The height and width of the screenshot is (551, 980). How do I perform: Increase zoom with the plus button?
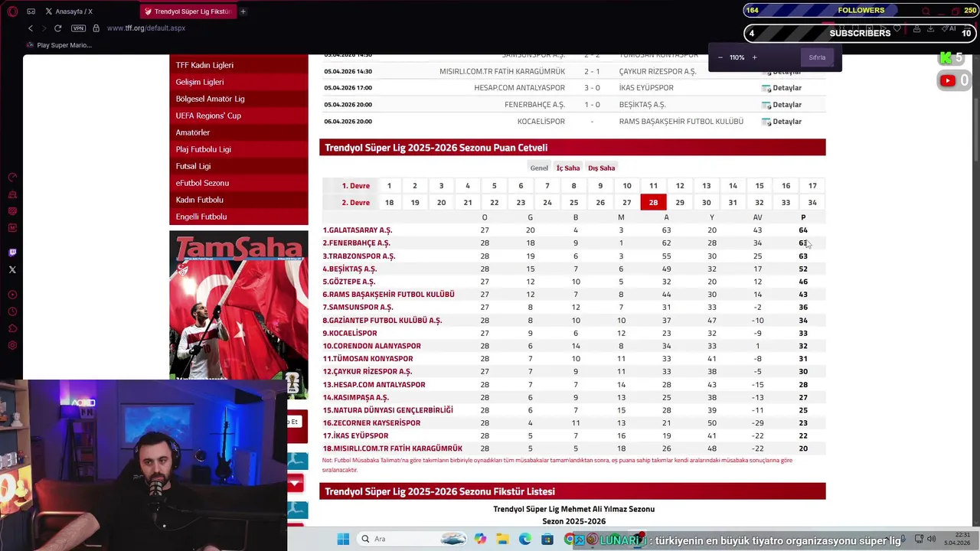click(x=754, y=57)
